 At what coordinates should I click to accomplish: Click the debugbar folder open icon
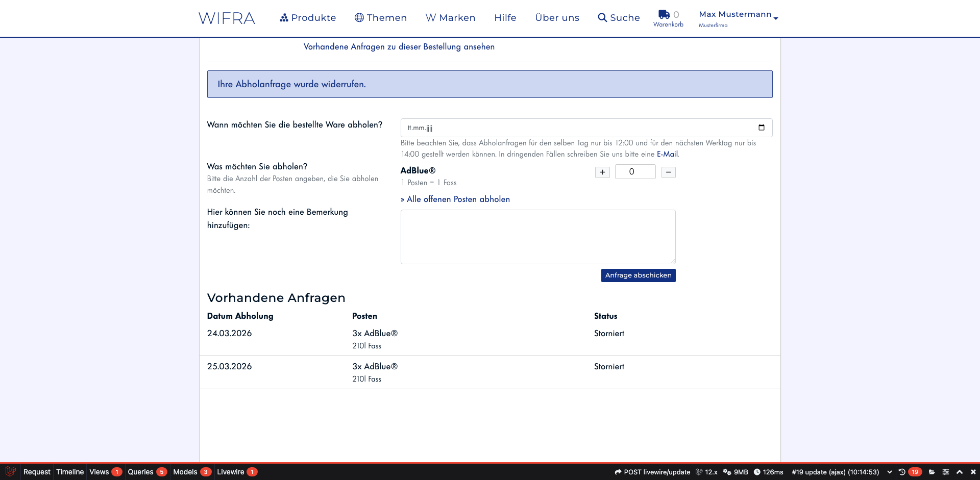point(932,472)
